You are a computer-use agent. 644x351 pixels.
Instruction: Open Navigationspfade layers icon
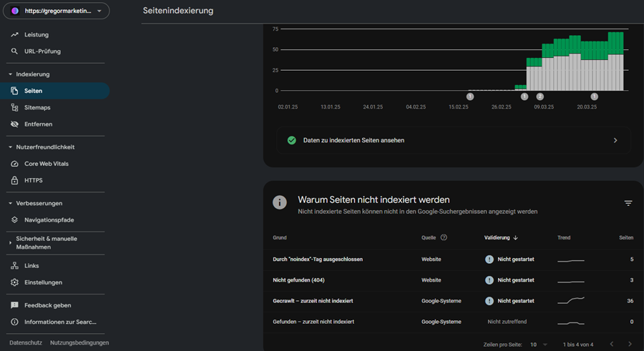pyautogui.click(x=14, y=220)
